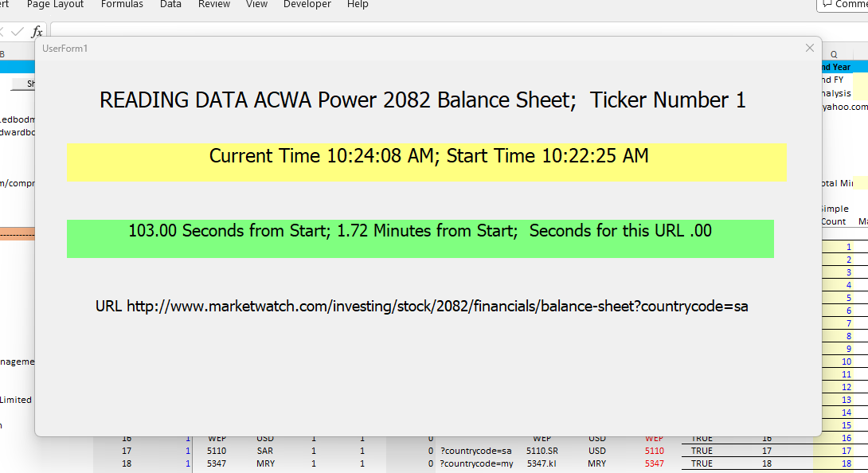Click the Comments button at top right
Viewport: 868px width, 473px height.
click(x=844, y=5)
